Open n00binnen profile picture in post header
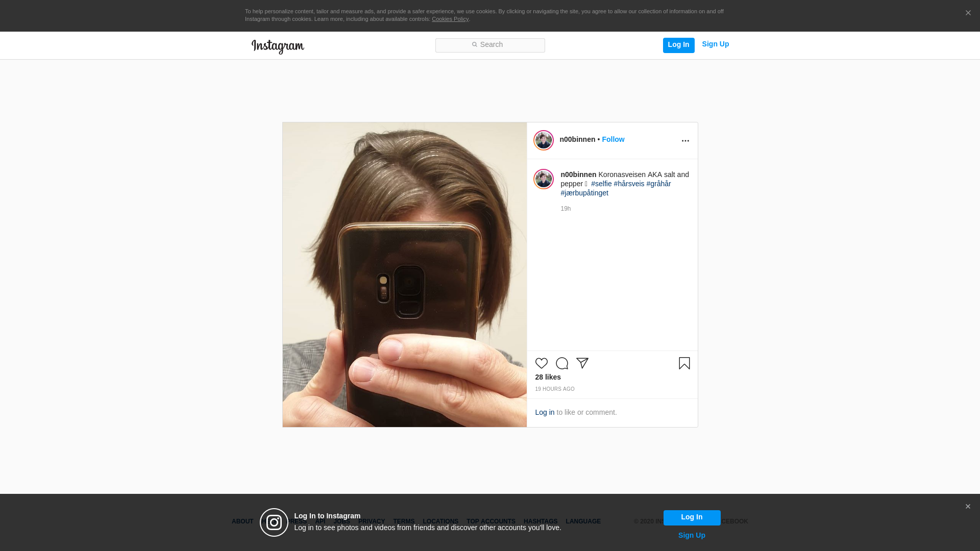This screenshot has height=551, width=980. click(x=544, y=140)
